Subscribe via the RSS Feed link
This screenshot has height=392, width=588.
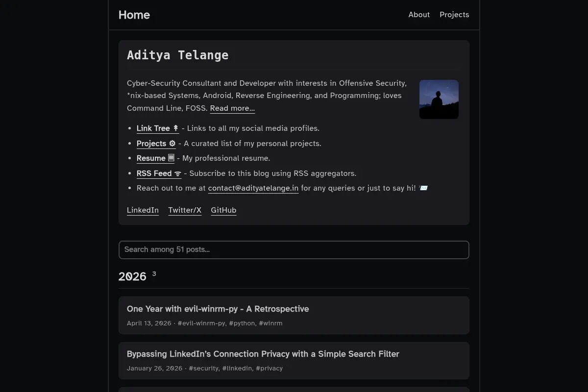click(159, 173)
